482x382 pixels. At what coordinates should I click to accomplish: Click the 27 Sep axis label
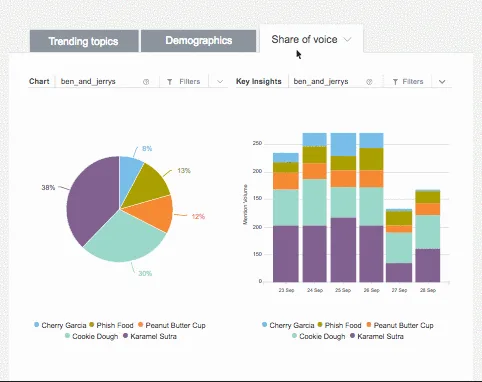coord(399,290)
